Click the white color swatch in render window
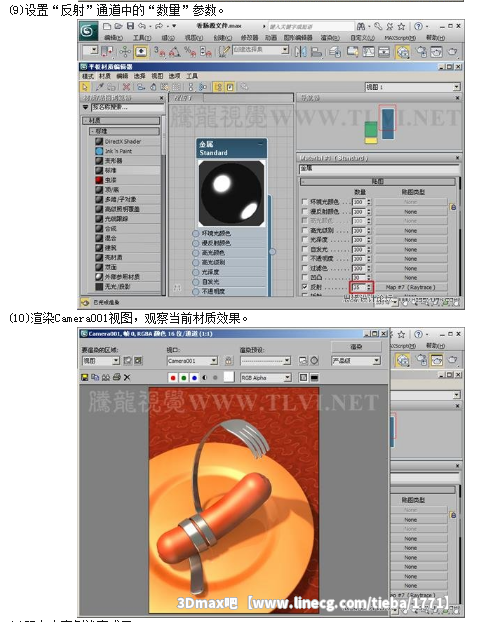The height and width of the screenshot is (622, 489). 229,377
